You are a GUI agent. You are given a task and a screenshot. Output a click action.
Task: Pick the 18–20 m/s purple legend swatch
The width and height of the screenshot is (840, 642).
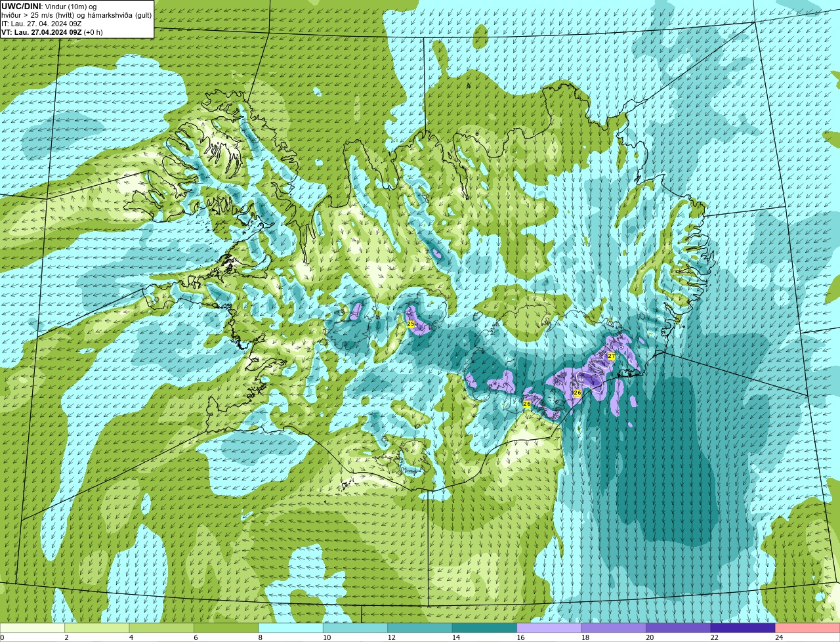point(614,628)
